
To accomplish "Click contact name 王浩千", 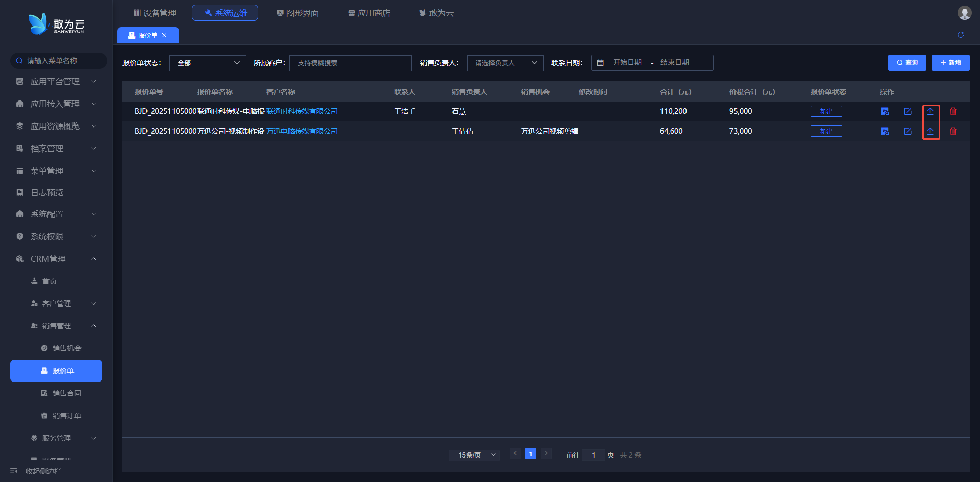I will click(405, 111).
